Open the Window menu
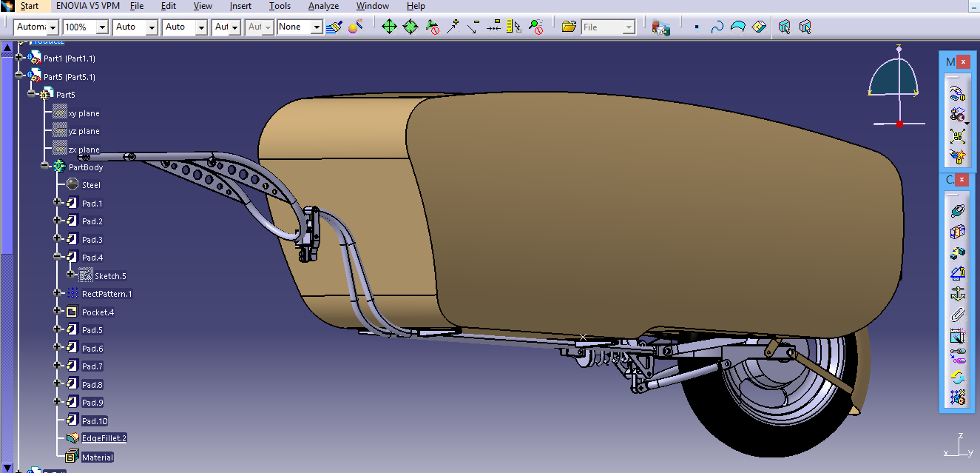 tap(373, 6)
